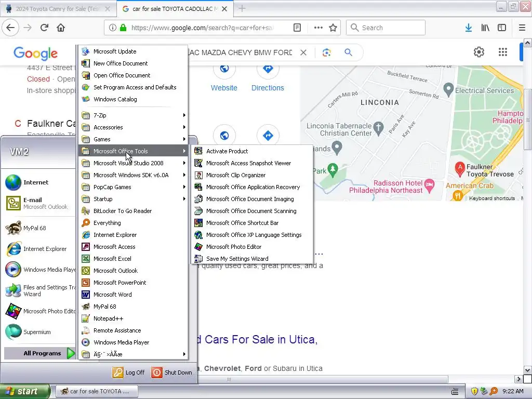Open Firefox downloads arrow
The image size is (532, 399).
(469, 28)
